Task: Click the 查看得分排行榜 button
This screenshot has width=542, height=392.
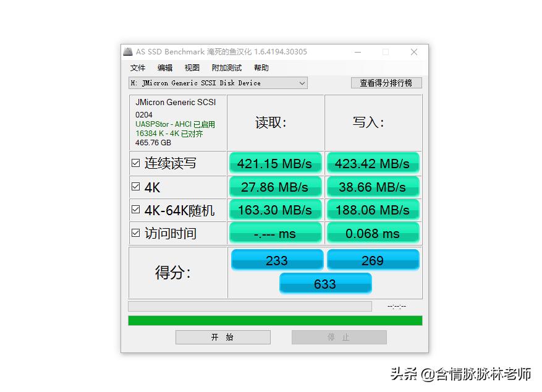Action: 386,82
